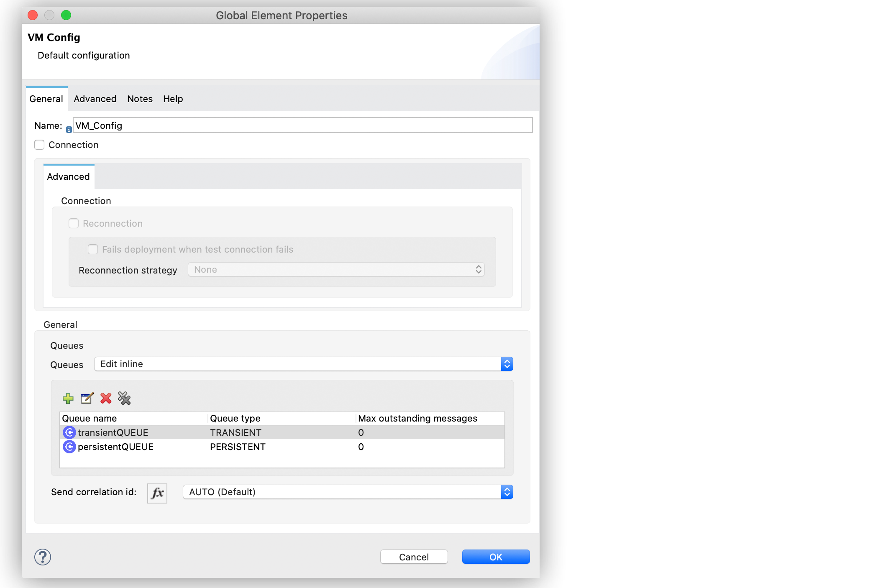Screen dimensions: 896x588
Task: Click the grey Disable Queue icon
Action: click(124, 399)
